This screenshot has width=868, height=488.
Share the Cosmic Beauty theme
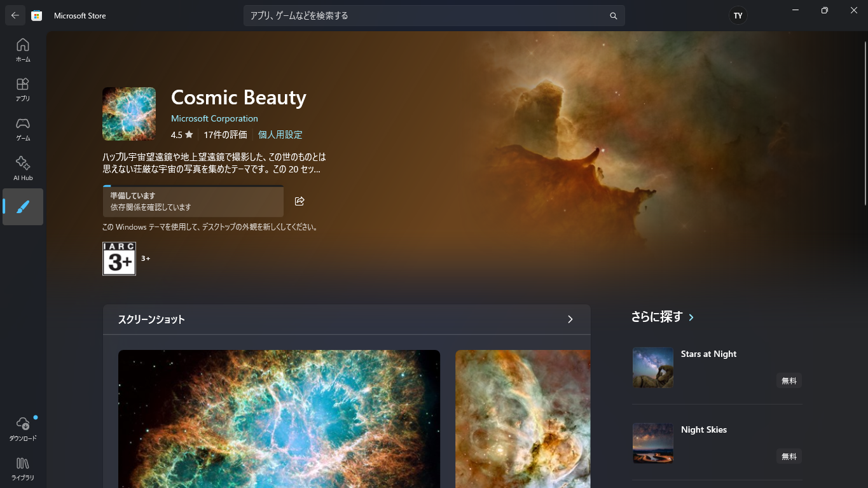pos(300,201)
